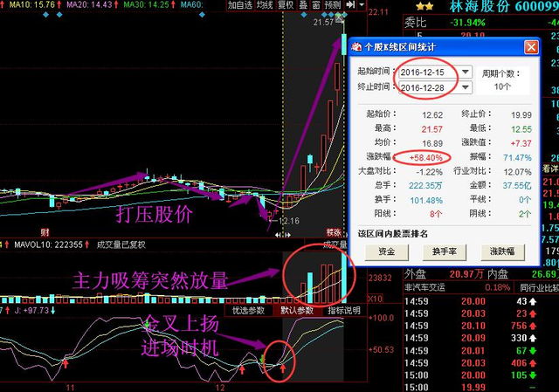Click the 总手 value 222.35万
The height and width of the screenshot is (392, 559).
pyautogui.click(x=425, y=186)
